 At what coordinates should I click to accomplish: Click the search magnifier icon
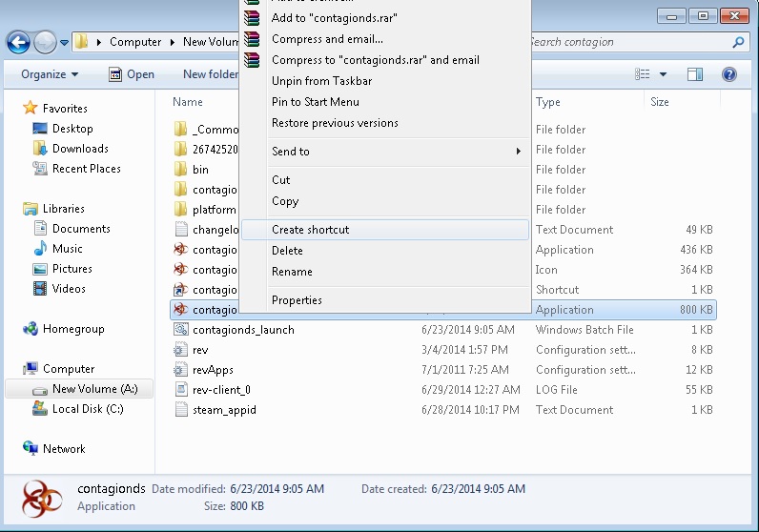click(738, 42)
